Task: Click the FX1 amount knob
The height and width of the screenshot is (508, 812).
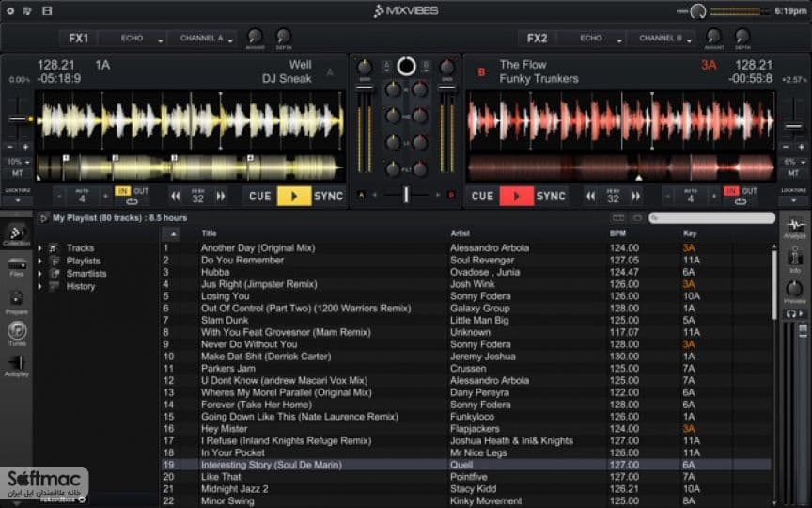Action: click(255, 36)
